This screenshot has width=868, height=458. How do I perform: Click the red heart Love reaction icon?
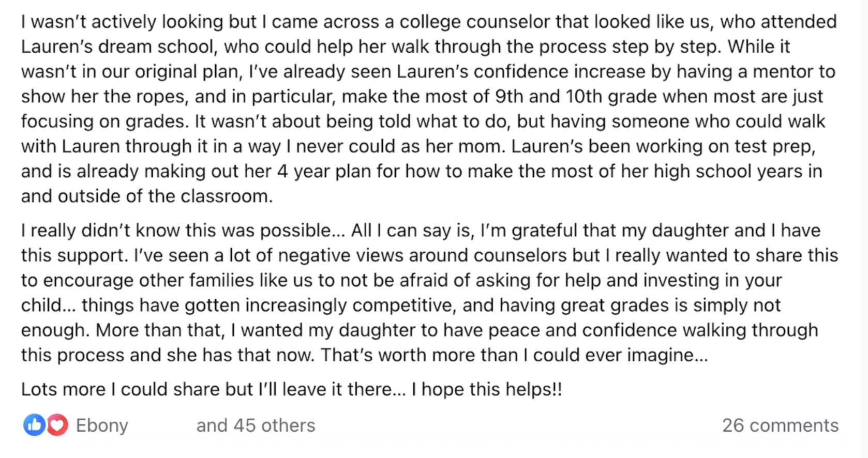coord(57,425)
